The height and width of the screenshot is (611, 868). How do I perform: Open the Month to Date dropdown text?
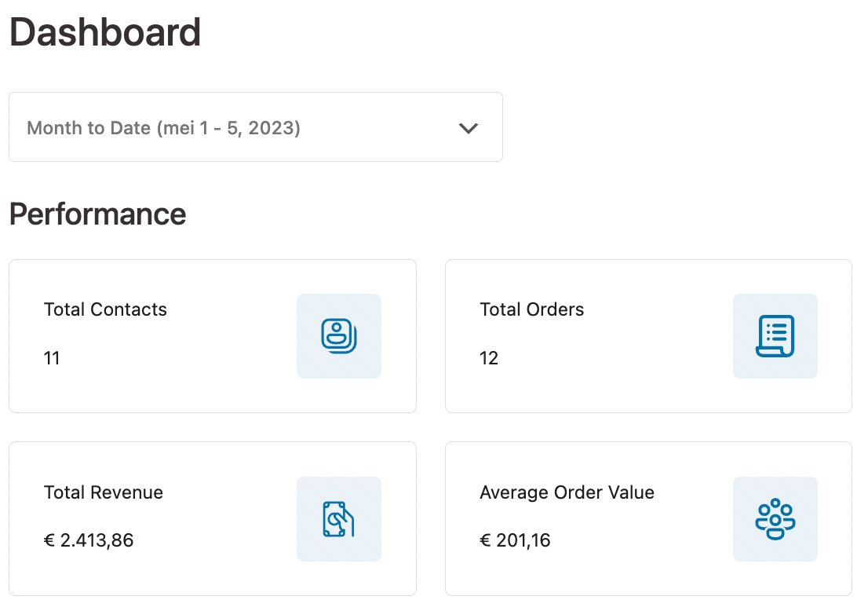163,128
